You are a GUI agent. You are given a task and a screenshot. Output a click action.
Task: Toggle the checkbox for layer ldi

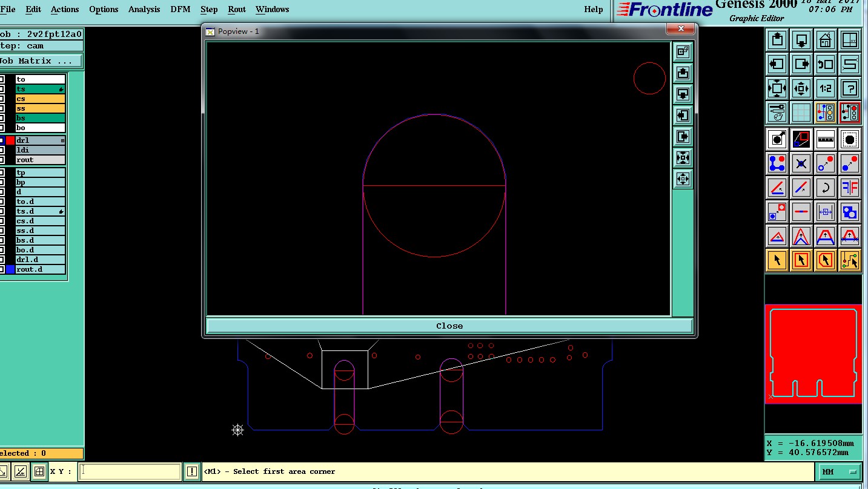2,150
